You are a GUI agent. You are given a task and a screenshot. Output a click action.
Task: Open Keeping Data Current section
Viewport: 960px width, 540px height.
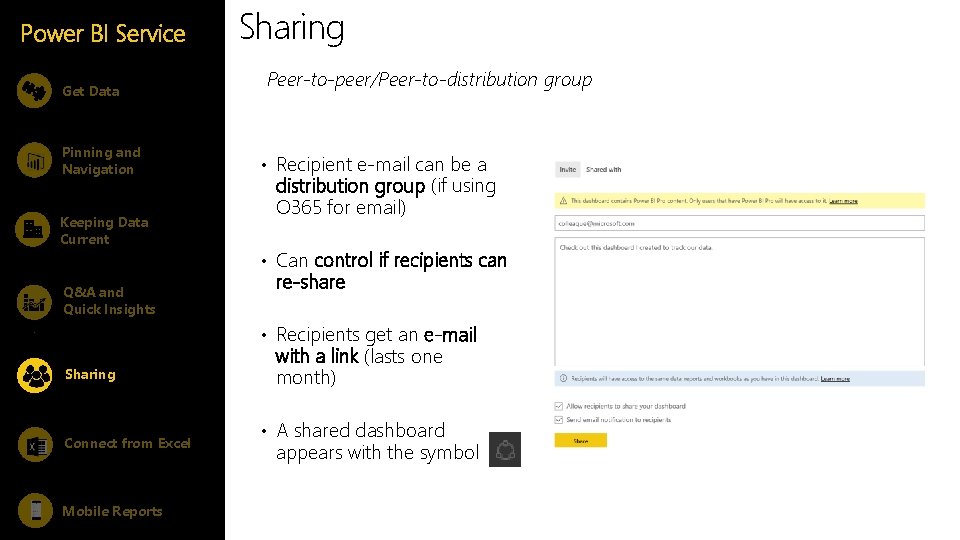coord(104,231)
